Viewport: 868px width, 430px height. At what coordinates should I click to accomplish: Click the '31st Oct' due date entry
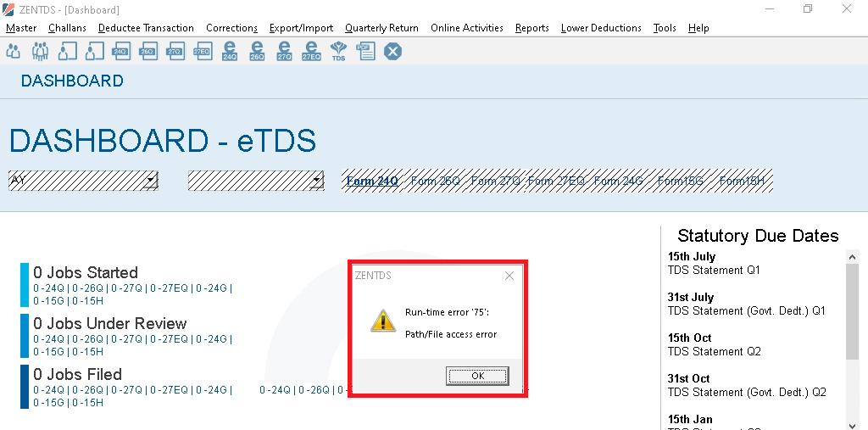tap(688, 379)
